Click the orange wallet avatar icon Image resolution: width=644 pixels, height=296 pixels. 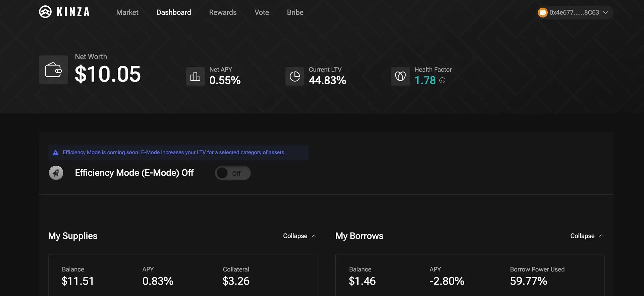(x=542, y=12)
